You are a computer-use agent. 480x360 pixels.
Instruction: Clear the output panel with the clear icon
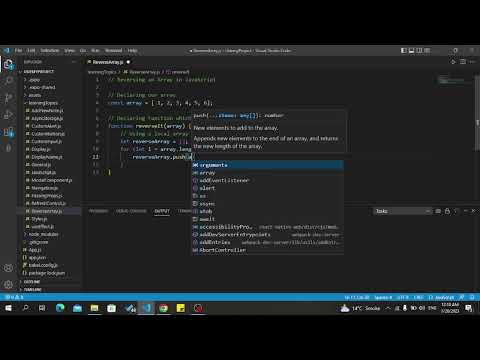click(x=438, y=211)
